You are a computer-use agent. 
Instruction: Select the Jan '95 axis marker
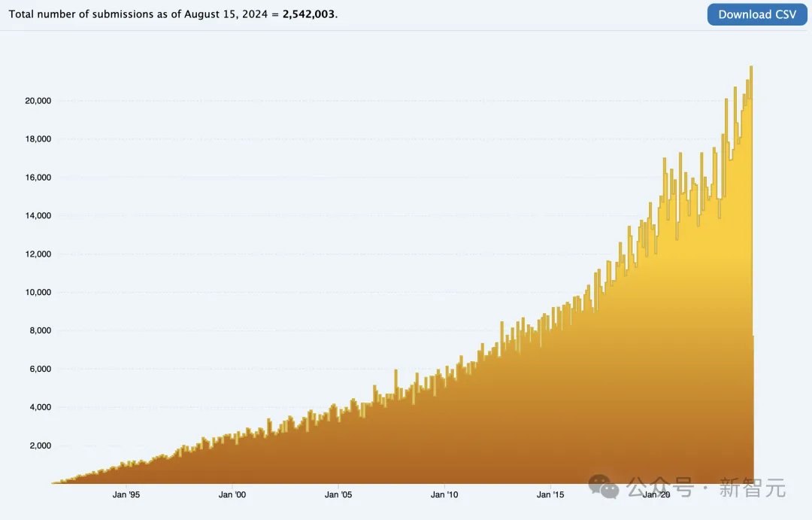tap(126, 494)
